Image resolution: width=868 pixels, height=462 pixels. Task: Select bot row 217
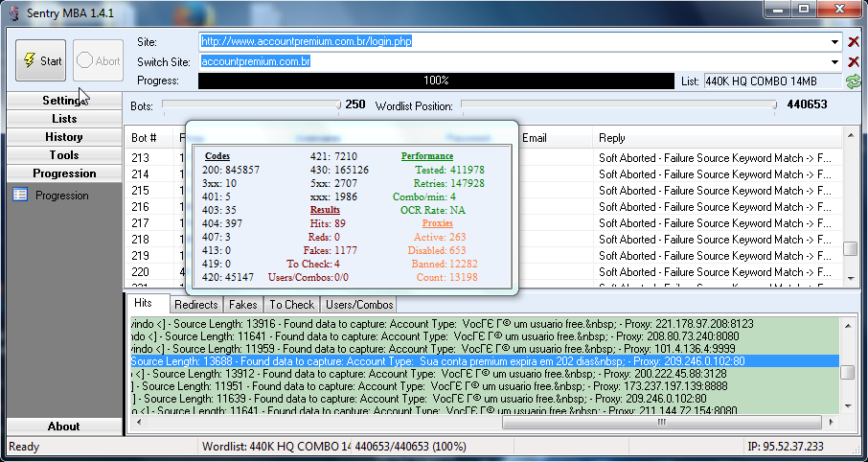pyautogui.click(x=483, y=223)
